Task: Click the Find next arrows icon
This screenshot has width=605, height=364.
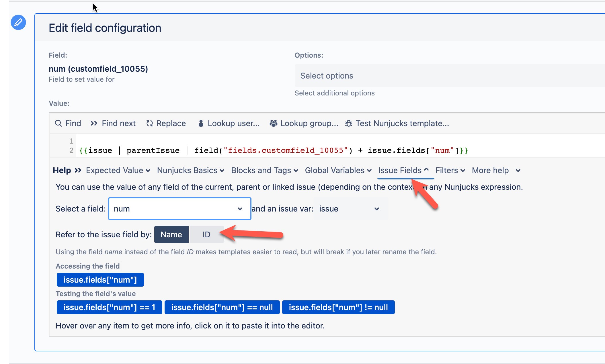Action: coord(94,123)
